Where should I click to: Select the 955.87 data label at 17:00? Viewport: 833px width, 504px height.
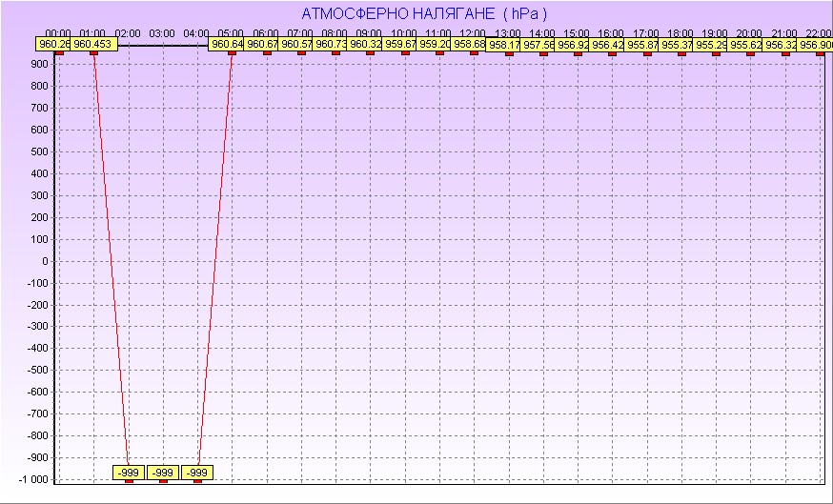[642, 45]
